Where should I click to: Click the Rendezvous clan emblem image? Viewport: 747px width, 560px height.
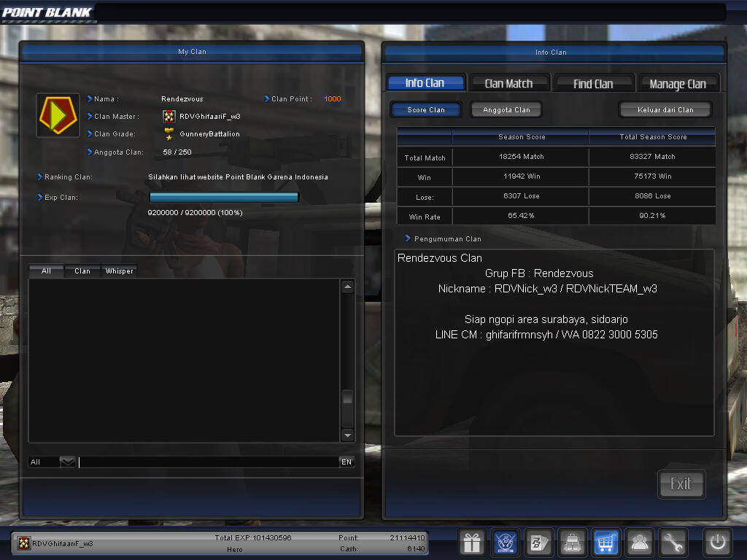[x=58, y=115]
